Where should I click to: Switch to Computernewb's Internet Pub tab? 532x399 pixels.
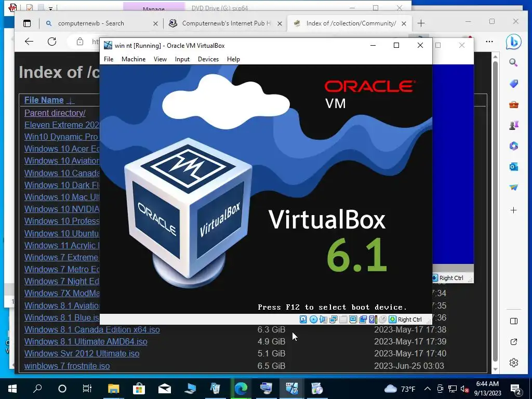(x=225, y=23)
